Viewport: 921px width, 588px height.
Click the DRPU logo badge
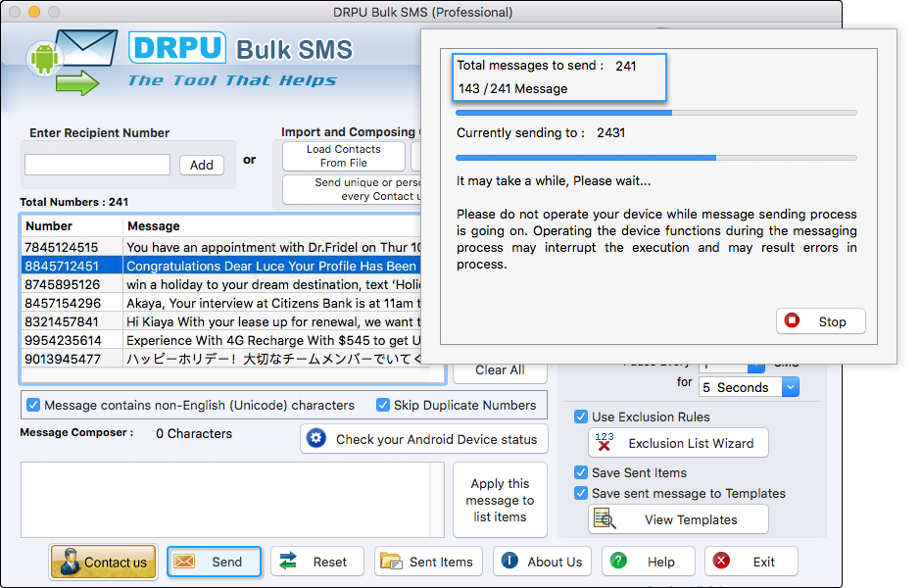[x=176, y=48]
